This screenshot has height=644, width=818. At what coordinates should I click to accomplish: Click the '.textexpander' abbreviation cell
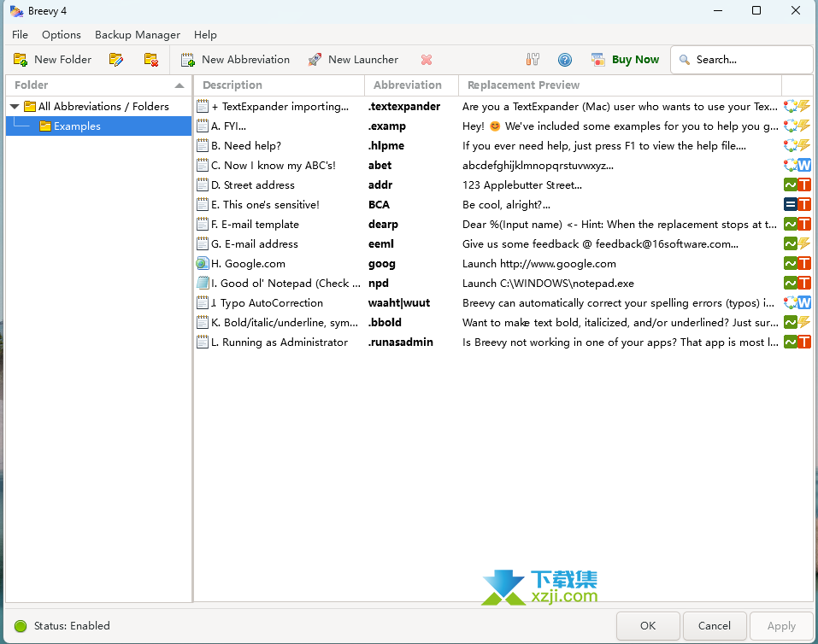[x=404, y=107]
